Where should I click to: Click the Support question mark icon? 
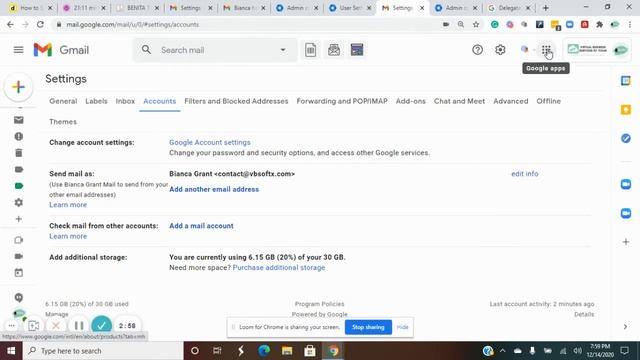(477, 50)
